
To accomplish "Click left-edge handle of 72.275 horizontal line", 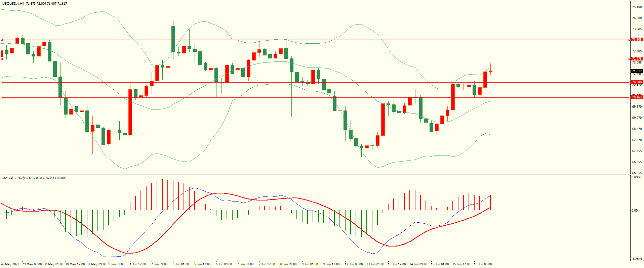I will (2, 59).
